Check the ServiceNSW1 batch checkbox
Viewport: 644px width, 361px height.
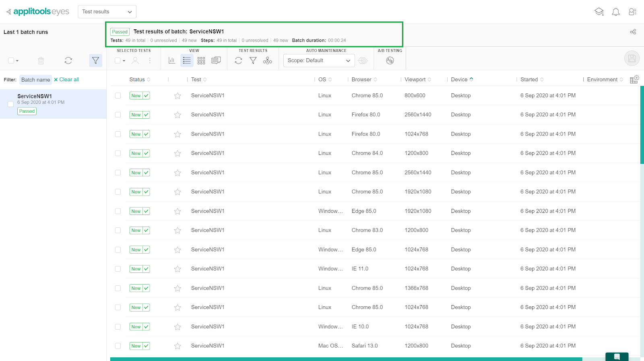click(11, 104)
